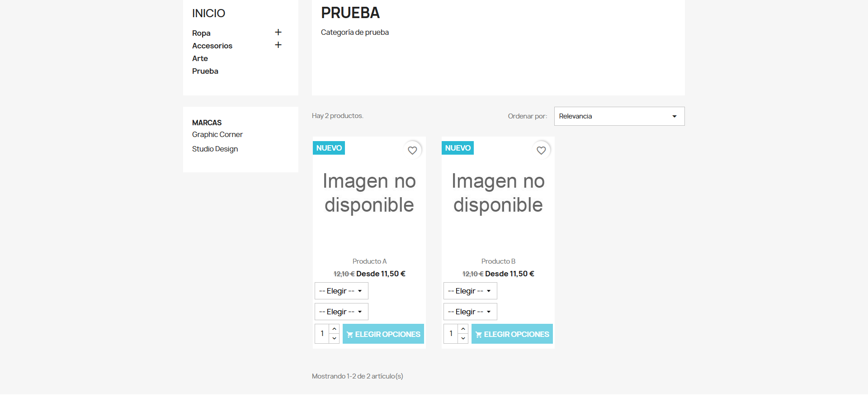This screenshot has width=868, height=412.
Task: Open the Prueba category link
Action: pyautogui.click(x=205, y=71)
